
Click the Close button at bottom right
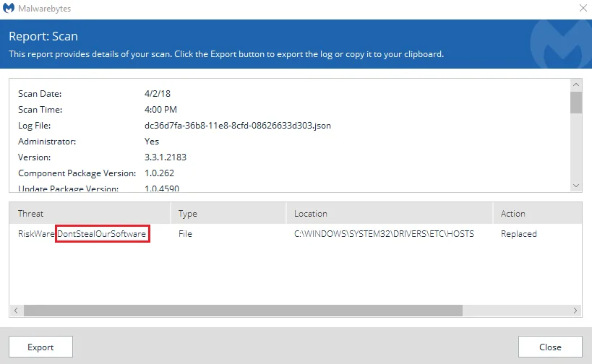(x=550, y=347)
